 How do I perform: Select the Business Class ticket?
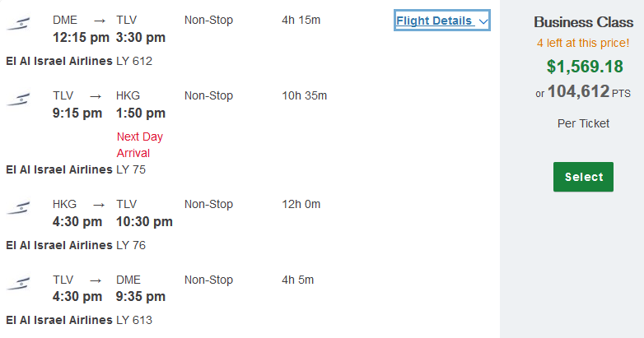pyautogui.click(x=583, y=177)
